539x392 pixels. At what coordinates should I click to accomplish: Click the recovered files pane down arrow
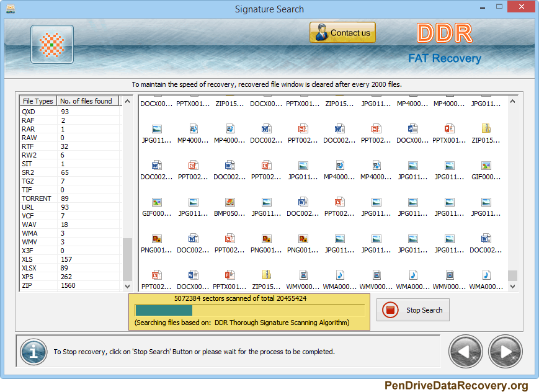pyautogui.click(x=512, y=286)
